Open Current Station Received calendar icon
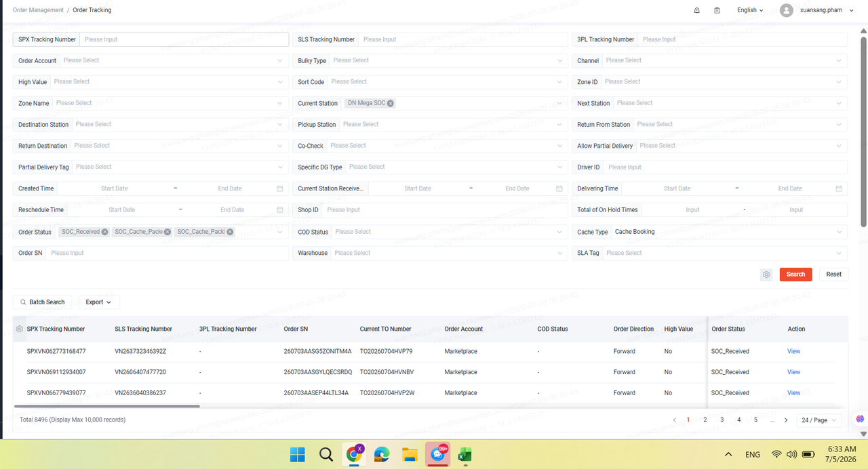The height and width of the screenshot is (469, 868). pyautogui.click(x=559, y=188)
